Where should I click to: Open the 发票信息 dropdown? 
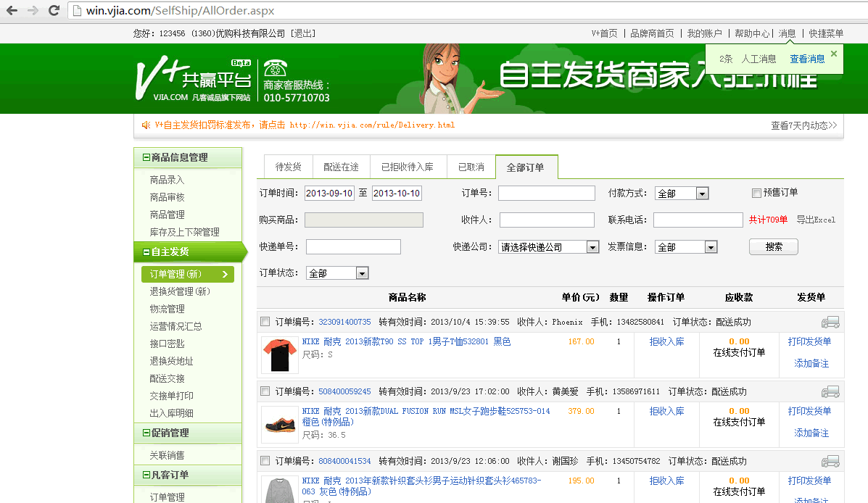[686, 247]
